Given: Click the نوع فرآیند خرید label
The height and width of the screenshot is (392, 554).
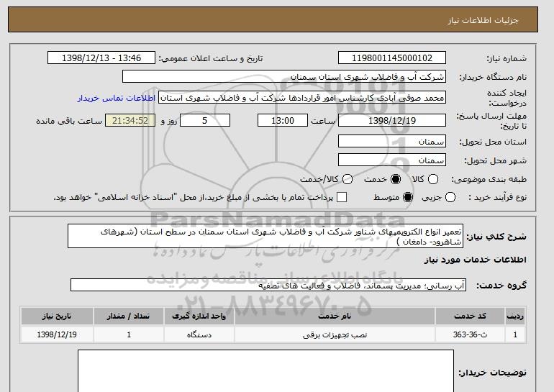Looking at the screenshot, I should (497, 197).
